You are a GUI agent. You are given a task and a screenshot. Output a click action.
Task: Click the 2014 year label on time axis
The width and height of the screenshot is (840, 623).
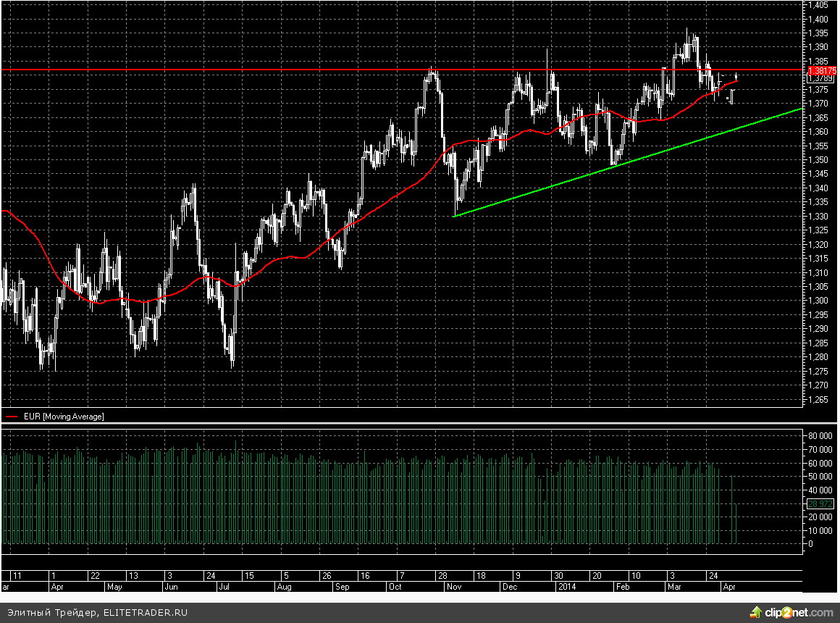(x=566, y=587)
